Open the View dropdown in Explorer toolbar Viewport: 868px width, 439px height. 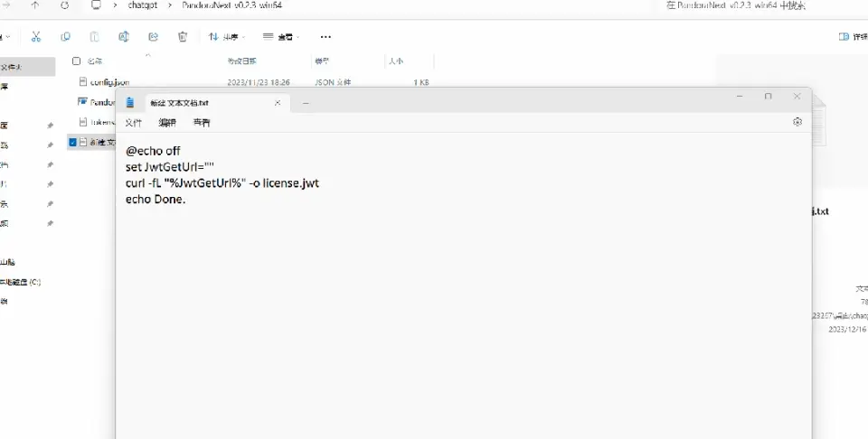click(281, 37)
